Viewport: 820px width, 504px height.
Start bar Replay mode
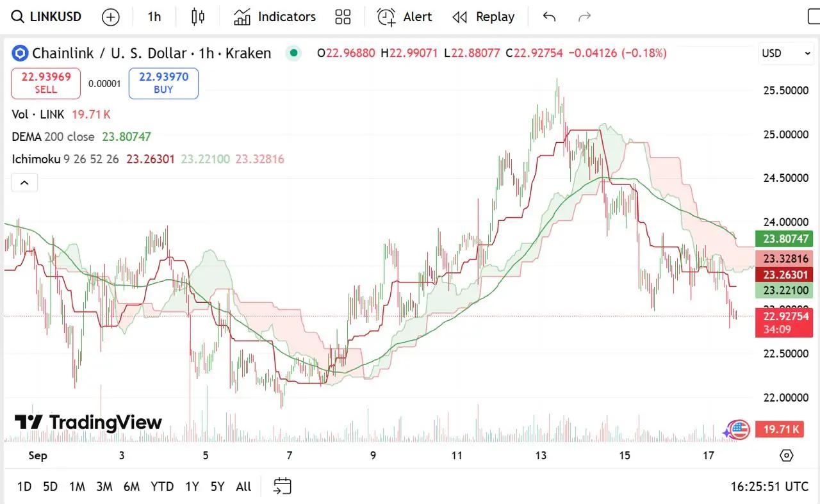coord(483,17)
